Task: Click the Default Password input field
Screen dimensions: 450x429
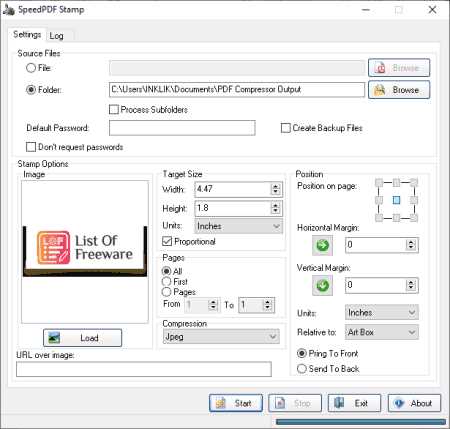Action: 182,128
